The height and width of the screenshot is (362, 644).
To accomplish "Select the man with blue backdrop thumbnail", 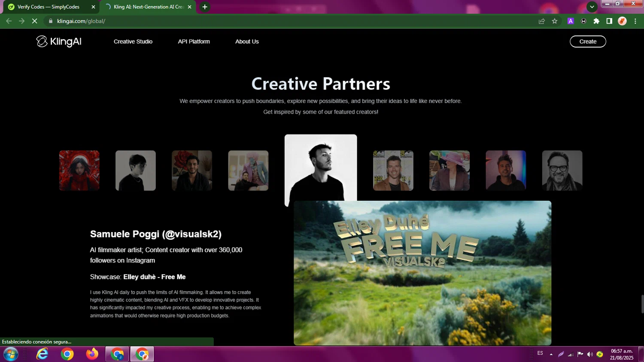I will point(506,170).
